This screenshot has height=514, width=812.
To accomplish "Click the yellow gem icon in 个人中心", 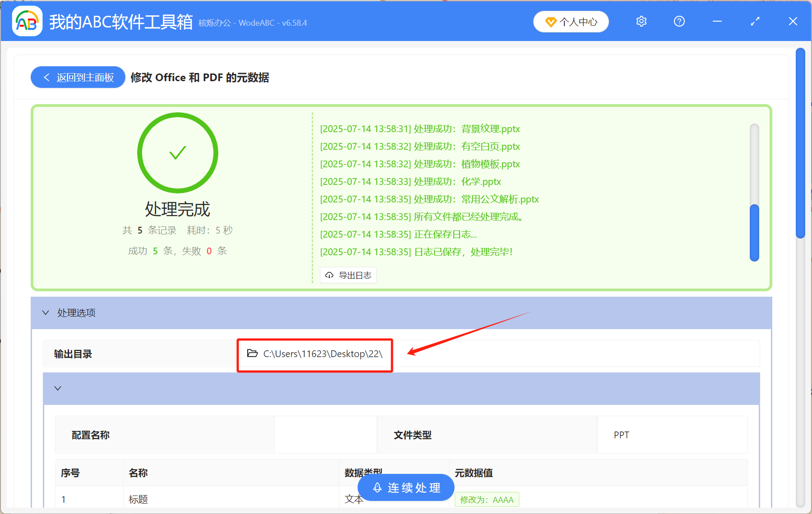I will click(x=550, y=22).
